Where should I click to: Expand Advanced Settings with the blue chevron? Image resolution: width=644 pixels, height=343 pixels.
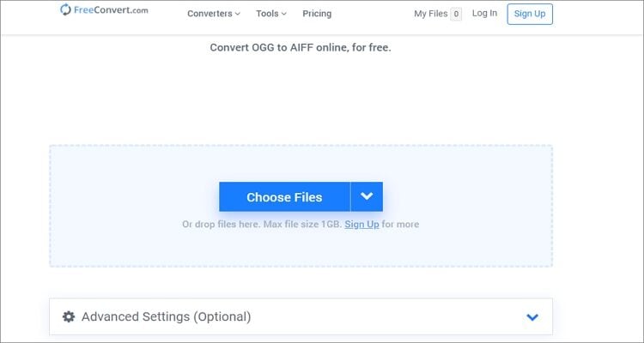point(532,317)
